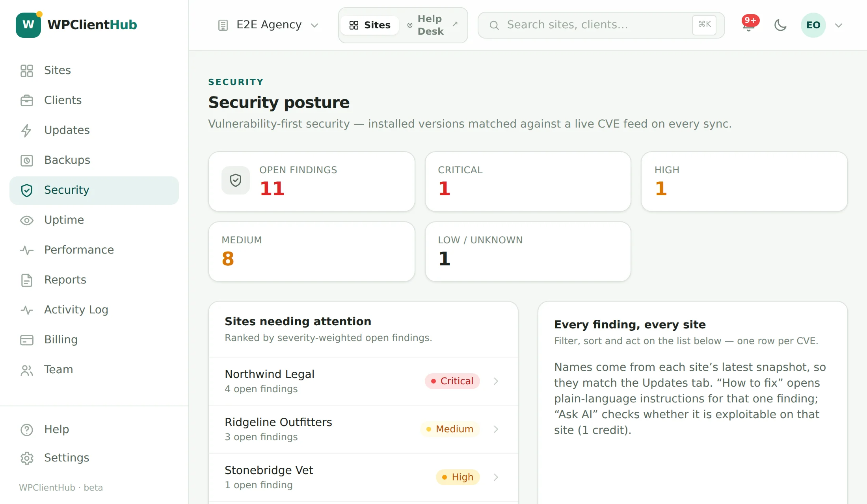Click grid icon in Sites tab
867x504 pixels.
tap(353, 25)
